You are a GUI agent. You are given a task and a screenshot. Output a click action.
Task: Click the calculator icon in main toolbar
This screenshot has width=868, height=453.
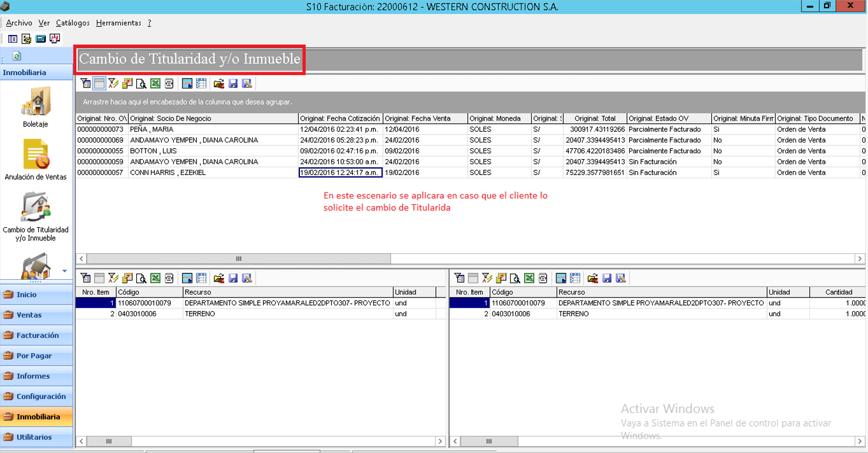pos(40,39)
